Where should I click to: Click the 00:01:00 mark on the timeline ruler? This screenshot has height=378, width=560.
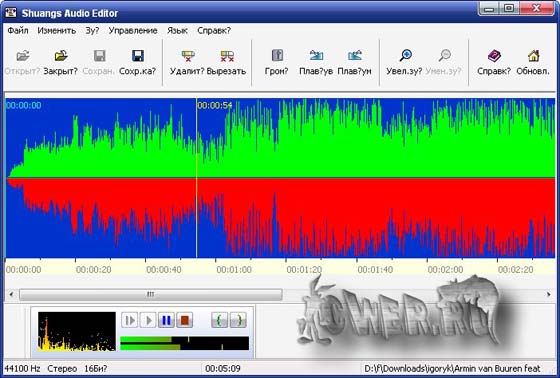pyautogui.click(x=234, y=270)
